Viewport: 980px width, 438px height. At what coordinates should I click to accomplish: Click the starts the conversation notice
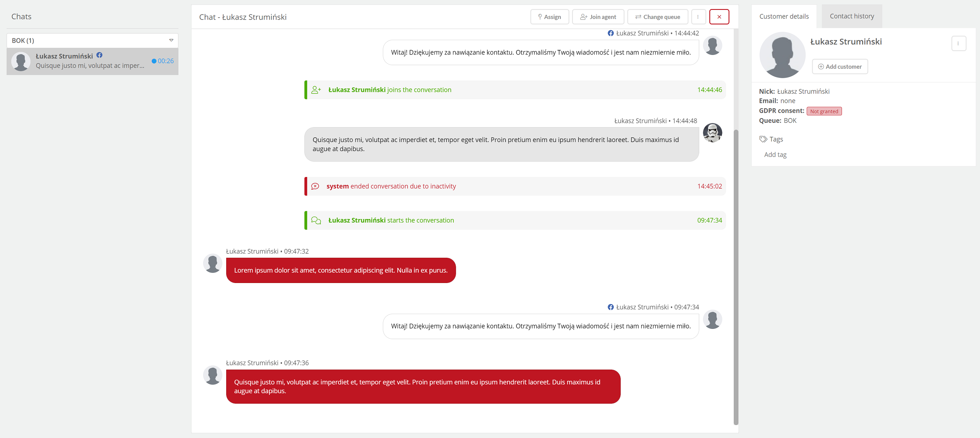(x=515, y=221)
